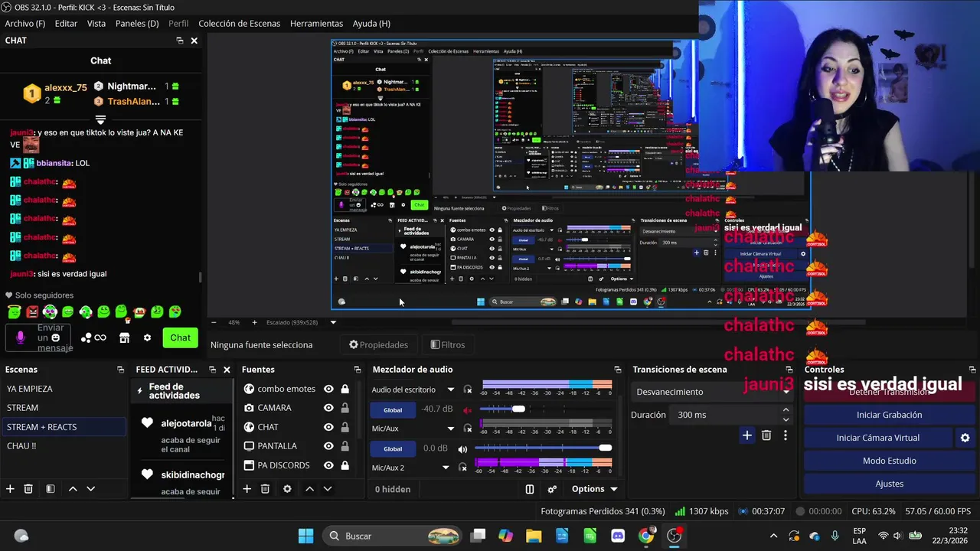
Task: Expand Audio del escritorio dropdown arrow
Action: (451, 390)
